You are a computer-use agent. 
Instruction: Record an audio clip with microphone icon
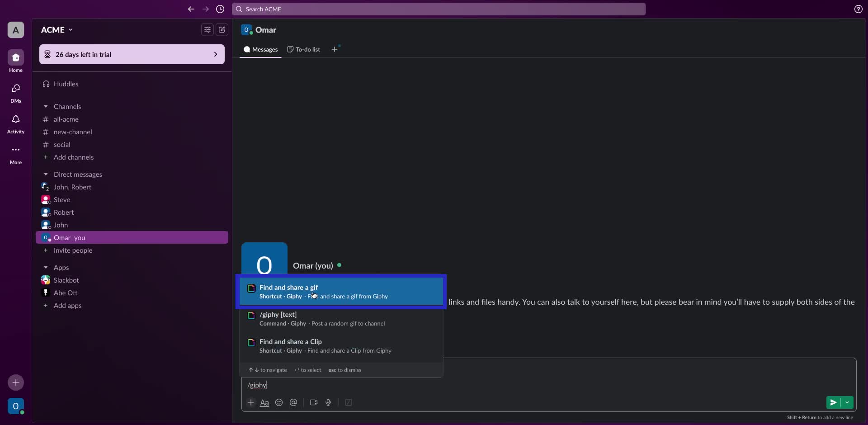point(328,402)
